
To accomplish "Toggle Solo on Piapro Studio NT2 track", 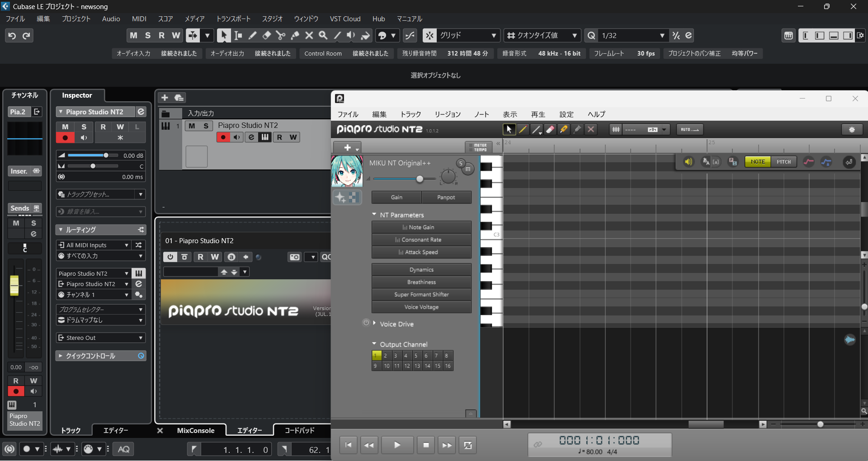I will 206,126.
